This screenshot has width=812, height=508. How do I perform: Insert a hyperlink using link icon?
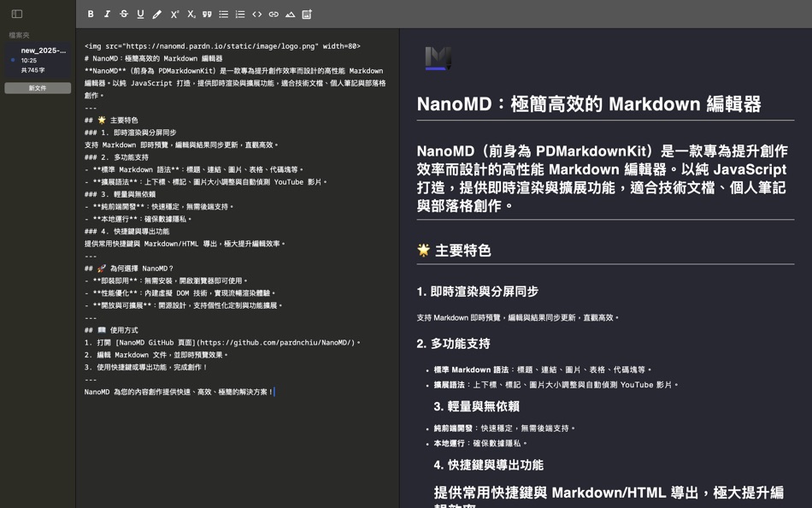point(274,14)
